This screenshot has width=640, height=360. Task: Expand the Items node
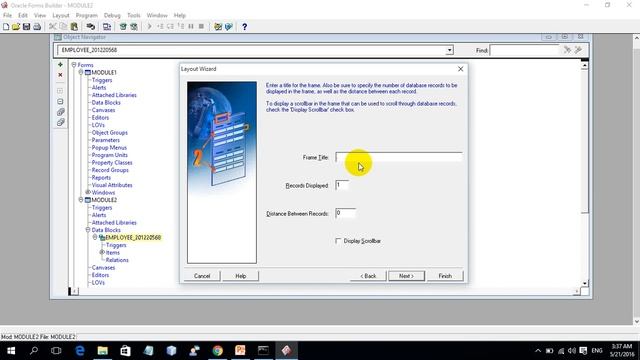102,252
